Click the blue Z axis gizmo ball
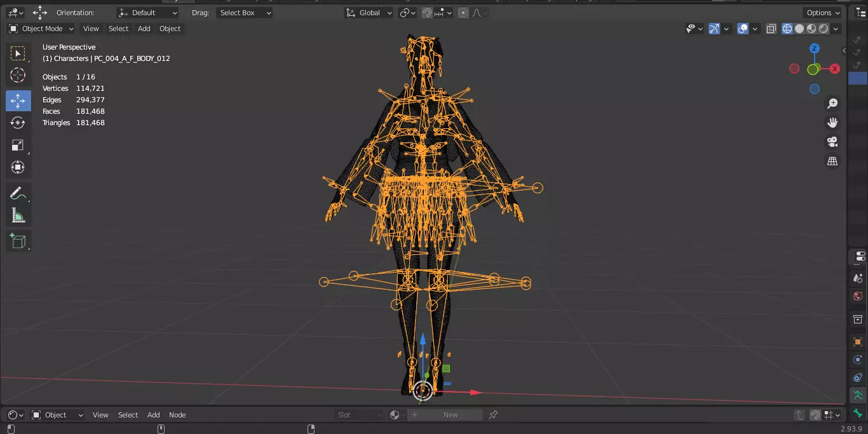This screenshot has height=434, width=868. tap(815, 48)
